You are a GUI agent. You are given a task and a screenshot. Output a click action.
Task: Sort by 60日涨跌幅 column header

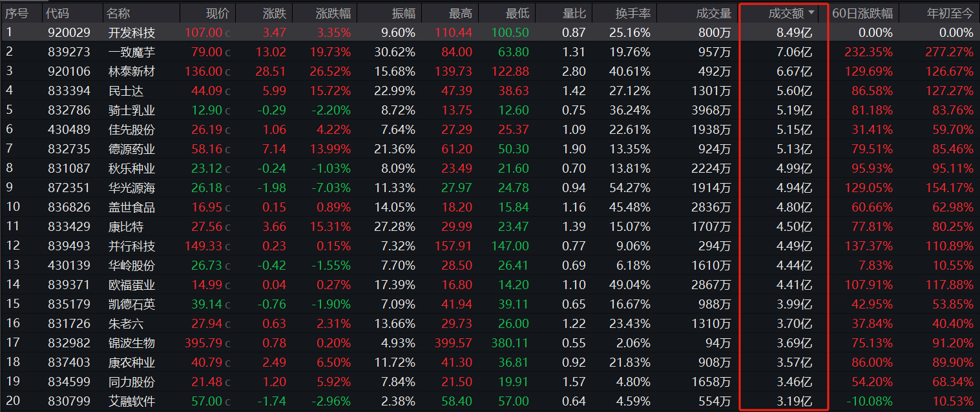[862, 13]
